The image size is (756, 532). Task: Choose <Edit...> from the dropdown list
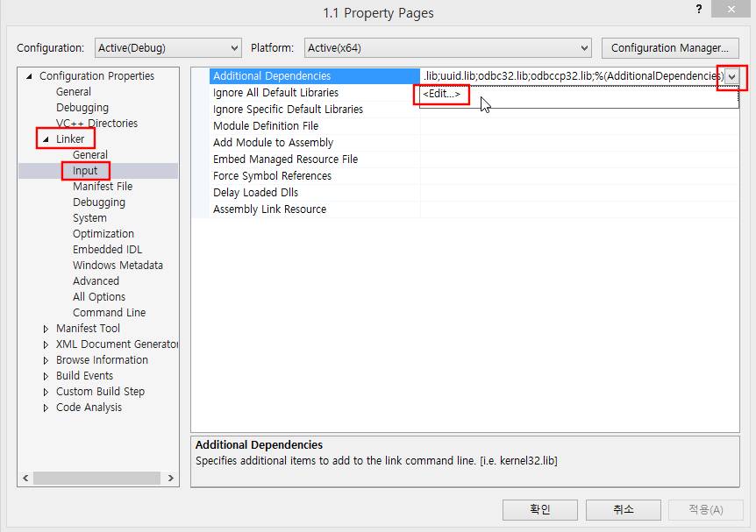click(441, 94)
